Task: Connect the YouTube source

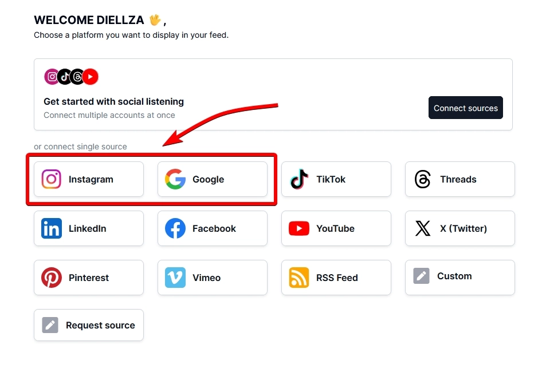Action: [x=336, y=228]
